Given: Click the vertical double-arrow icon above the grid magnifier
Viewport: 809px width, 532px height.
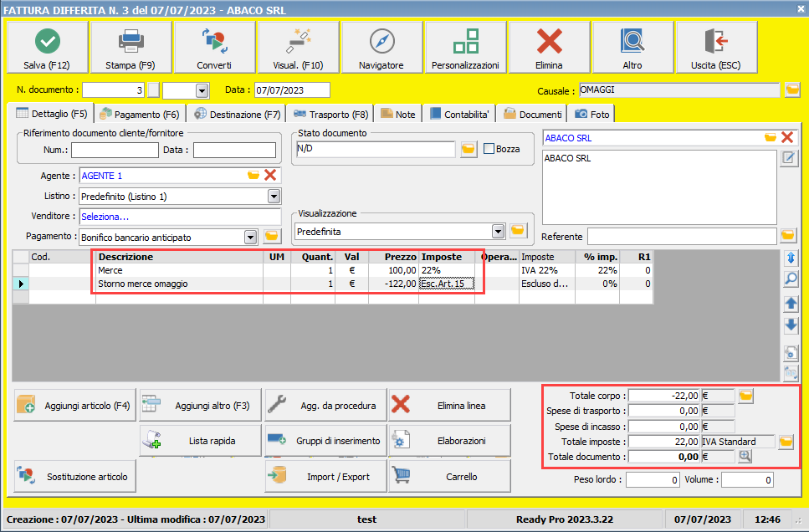Looking at the screenshot, I should (791, 258).
